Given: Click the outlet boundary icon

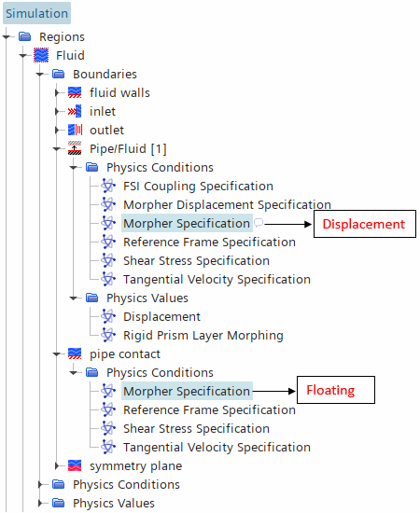Looking at the screenshot, I should click(x=75, y=130).
